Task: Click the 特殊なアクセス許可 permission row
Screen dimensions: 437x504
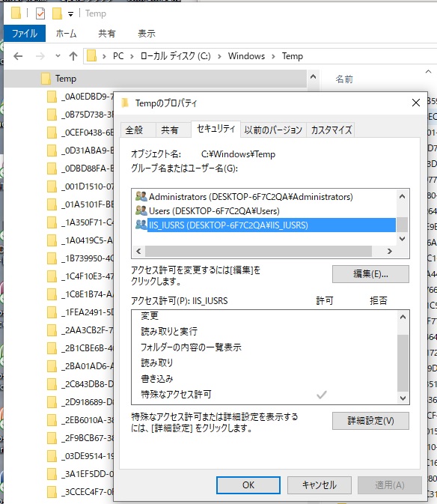Action: point(265,395)
